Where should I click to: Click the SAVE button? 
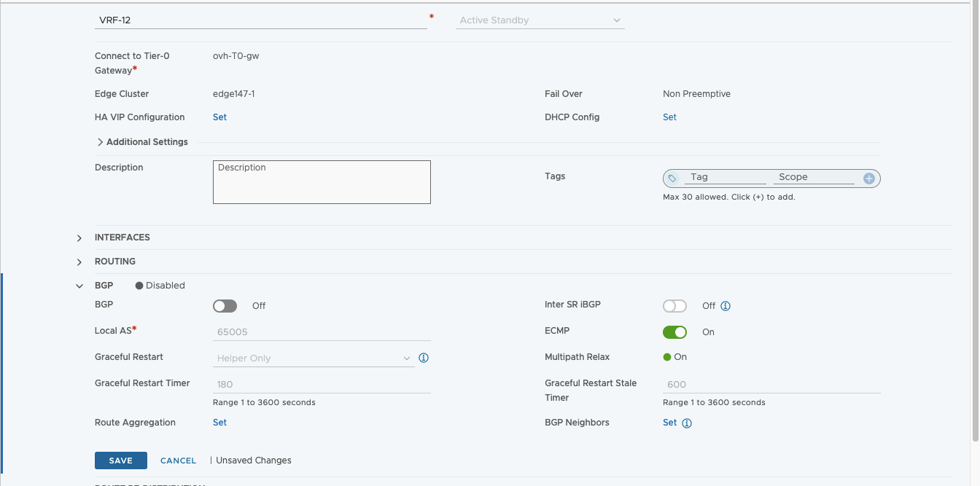coord(121,460)
